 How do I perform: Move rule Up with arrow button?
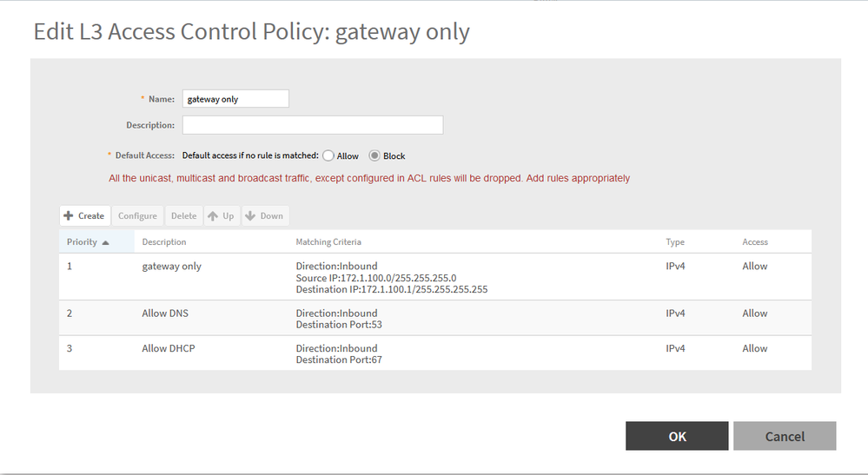[221, 216]
